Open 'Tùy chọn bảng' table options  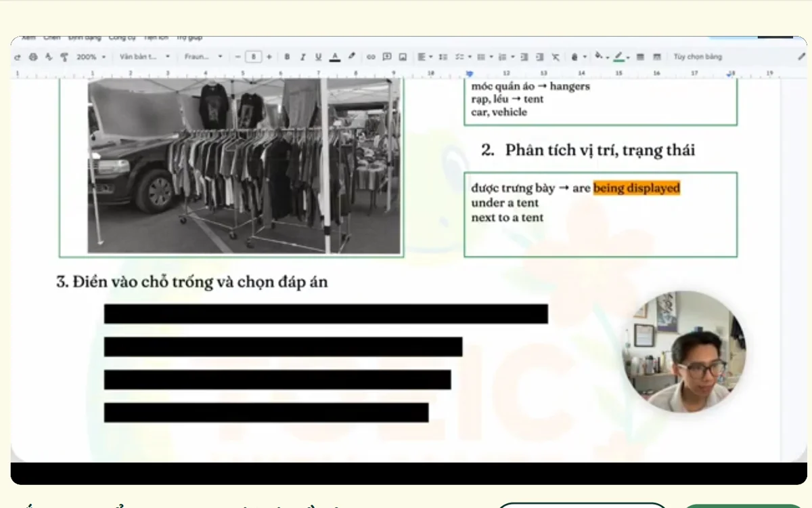tap(698, 57)
